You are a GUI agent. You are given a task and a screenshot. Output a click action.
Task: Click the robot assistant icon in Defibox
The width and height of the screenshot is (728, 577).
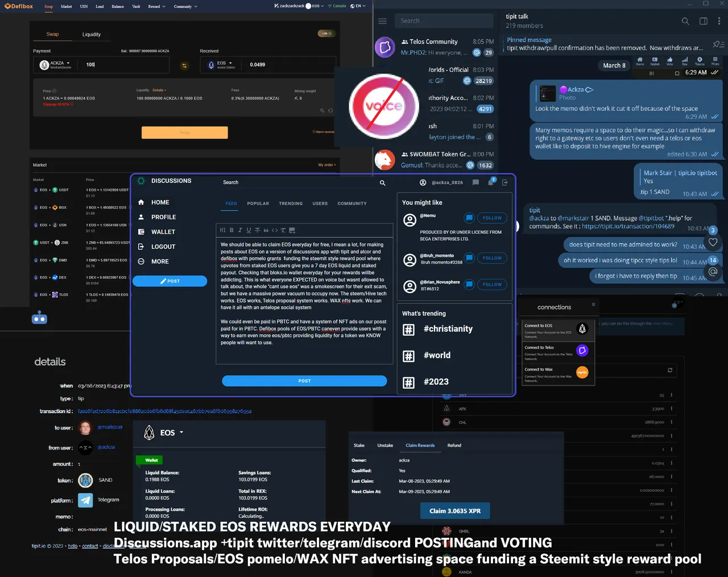[39, 318]
